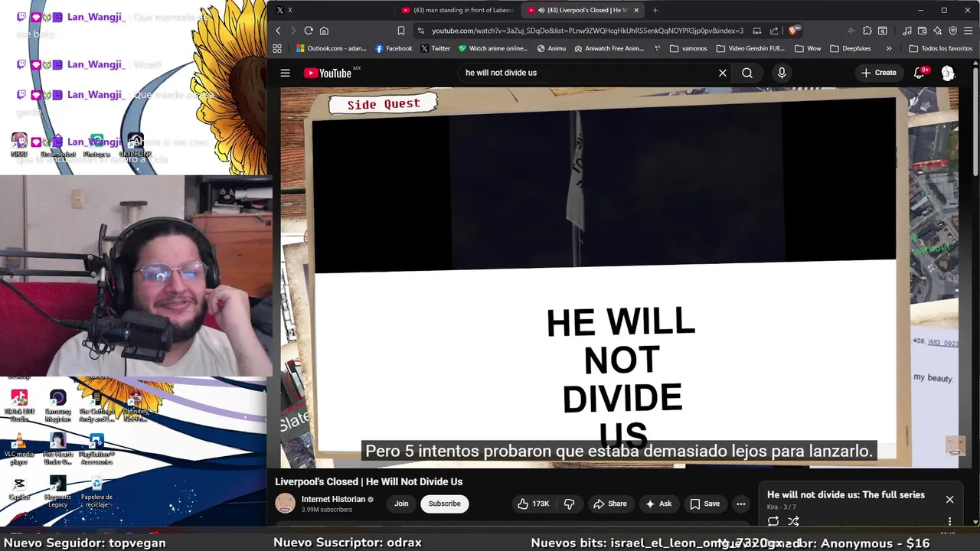Click the Share button under video
Viewport: 980px width, 551px height.
[x=610, y=504]
